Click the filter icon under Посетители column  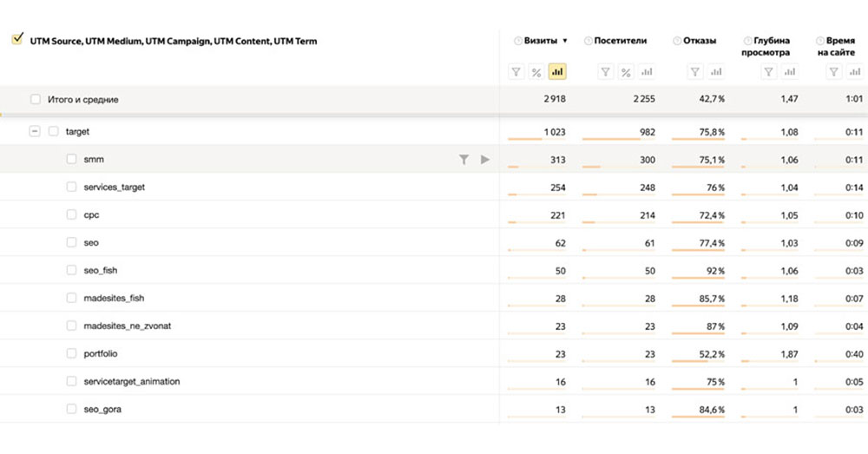[x=605, y=72]
